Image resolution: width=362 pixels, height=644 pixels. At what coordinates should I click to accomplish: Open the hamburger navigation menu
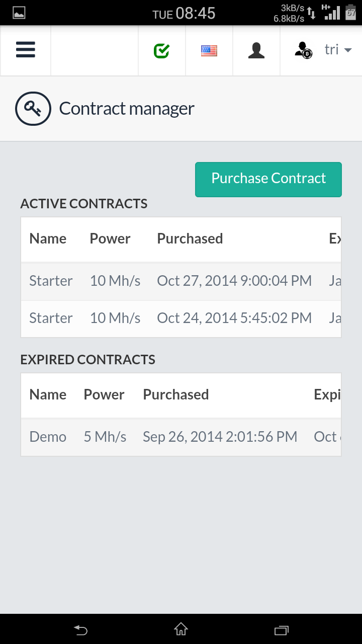coord(26,50)
